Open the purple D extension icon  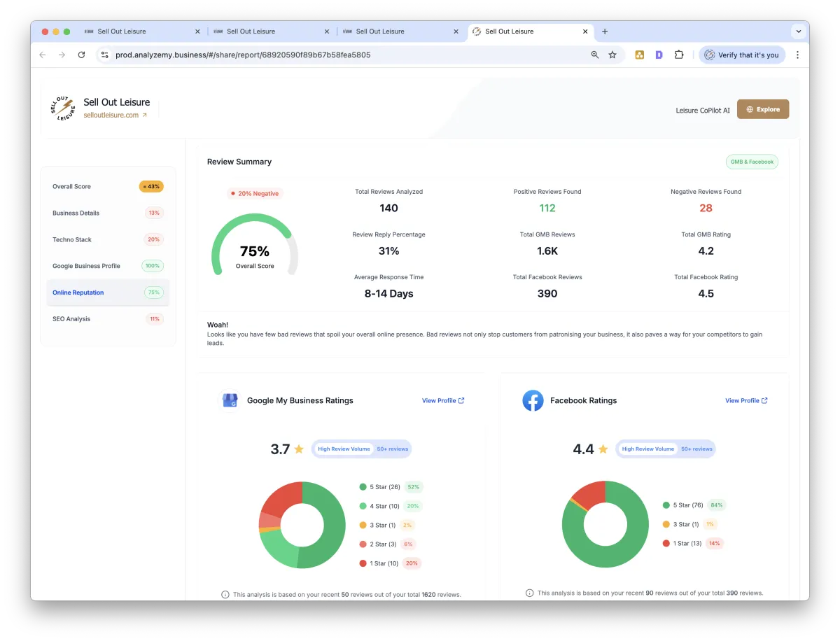[x=659, y=55]
